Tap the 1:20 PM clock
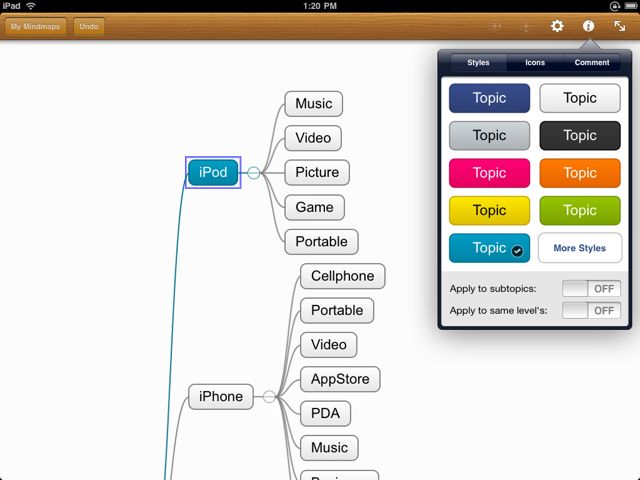This screenshot has width=640, height=480. point(320,6)
